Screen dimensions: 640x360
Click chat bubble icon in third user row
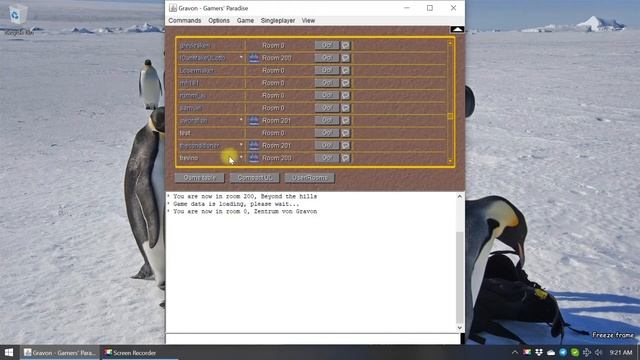tap(346, 71)
